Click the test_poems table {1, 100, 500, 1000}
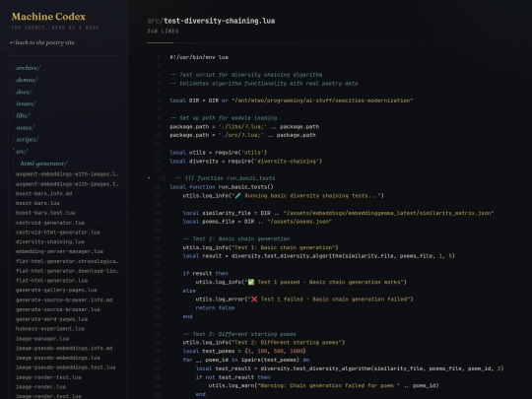The height and width of the screenshot is (399, 532). (x=275, y=351)
